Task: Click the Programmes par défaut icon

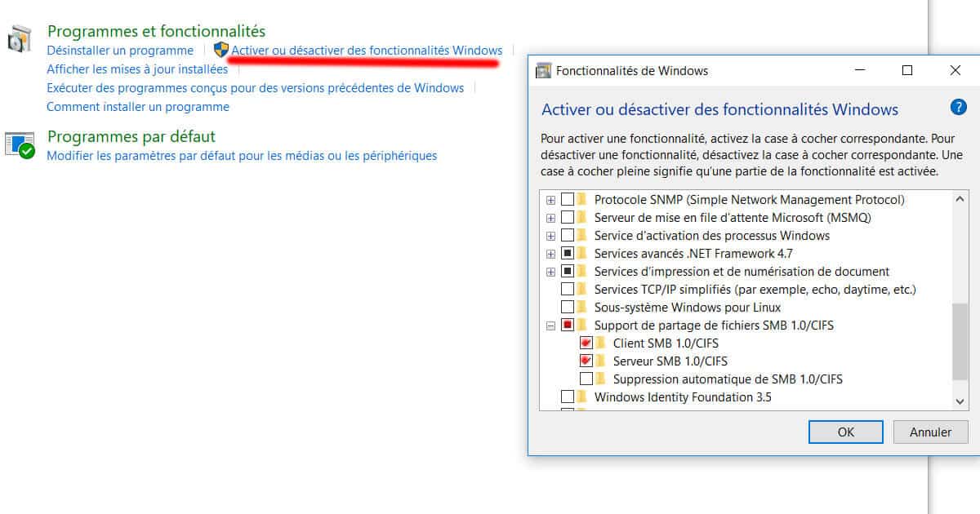Action: [20, 144]
